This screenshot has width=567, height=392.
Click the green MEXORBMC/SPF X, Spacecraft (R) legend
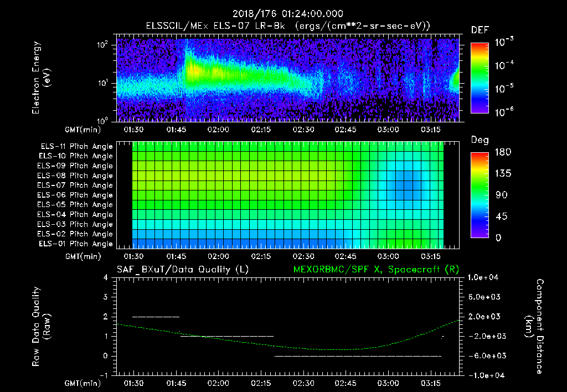coord(376,270)
